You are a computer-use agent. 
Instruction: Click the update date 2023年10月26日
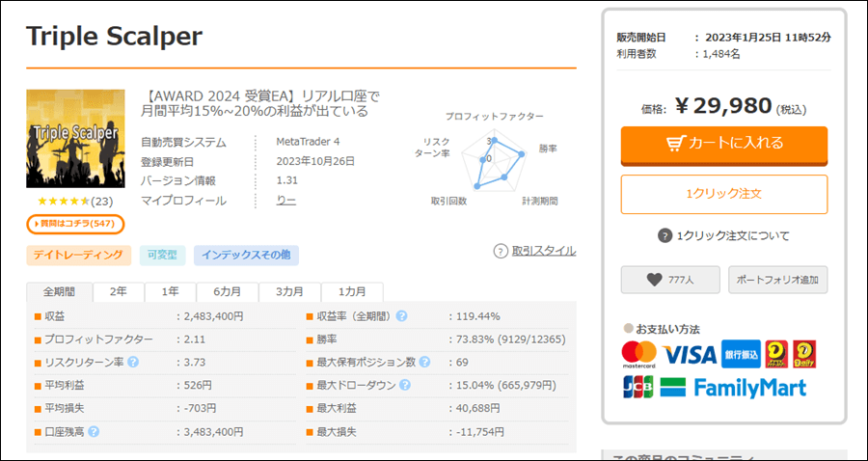[x=315, y=162]
